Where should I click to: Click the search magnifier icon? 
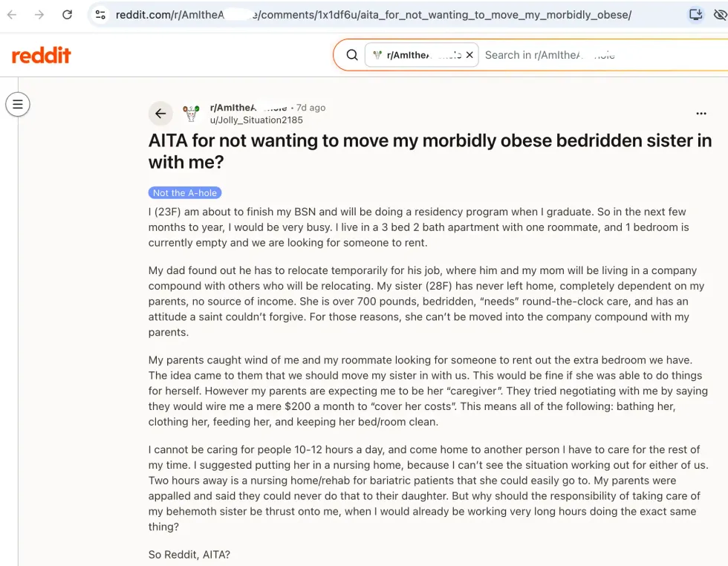tap(352, 55)
